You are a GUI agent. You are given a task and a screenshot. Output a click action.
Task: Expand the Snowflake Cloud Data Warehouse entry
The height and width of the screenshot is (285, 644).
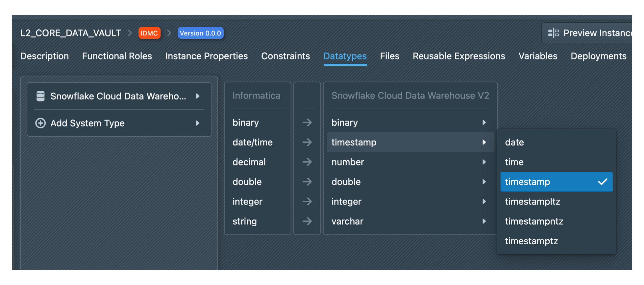pyautogui.click(x=198, y=96)
